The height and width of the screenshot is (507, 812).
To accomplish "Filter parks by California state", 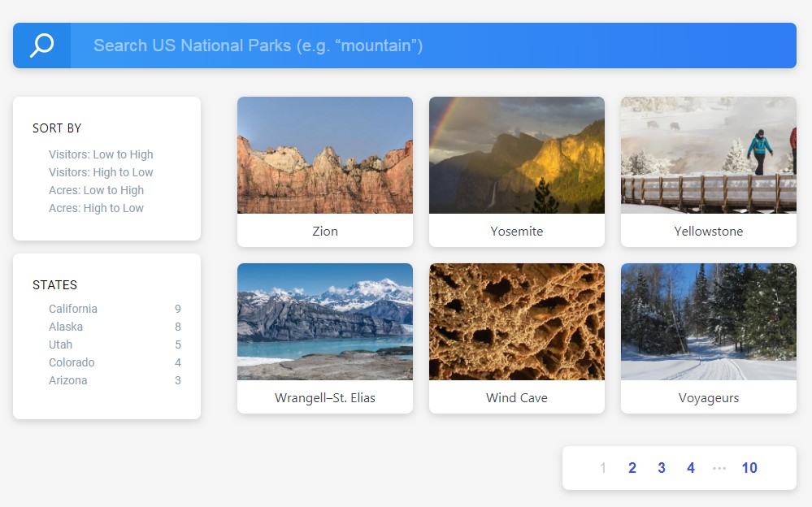I will [x=73, y=309].
